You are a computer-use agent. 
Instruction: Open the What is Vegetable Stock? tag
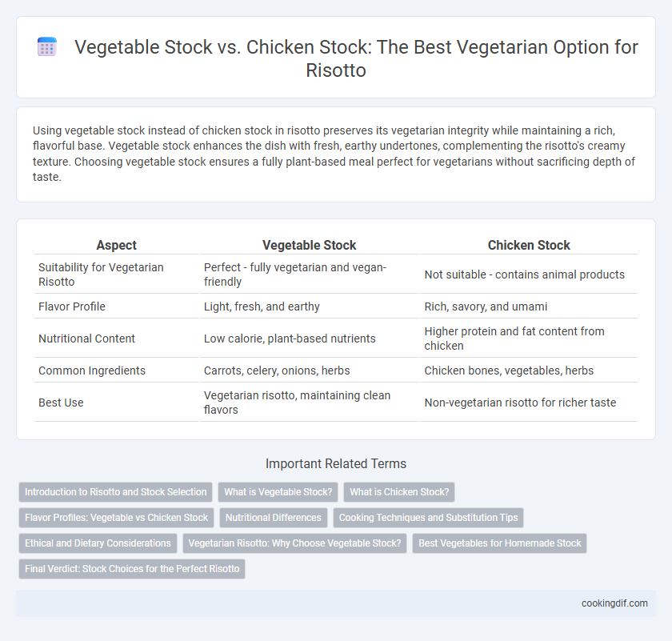coord(278,492)
